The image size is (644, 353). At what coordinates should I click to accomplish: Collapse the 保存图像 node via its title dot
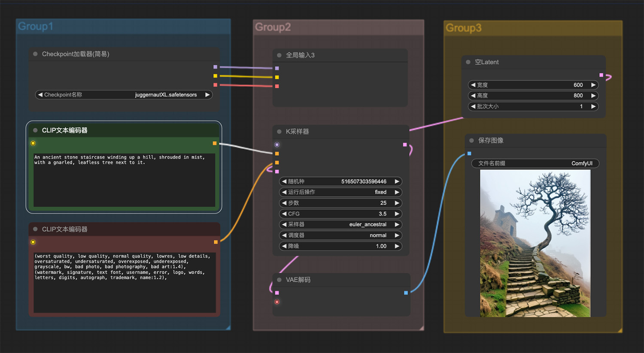(471, 140)
